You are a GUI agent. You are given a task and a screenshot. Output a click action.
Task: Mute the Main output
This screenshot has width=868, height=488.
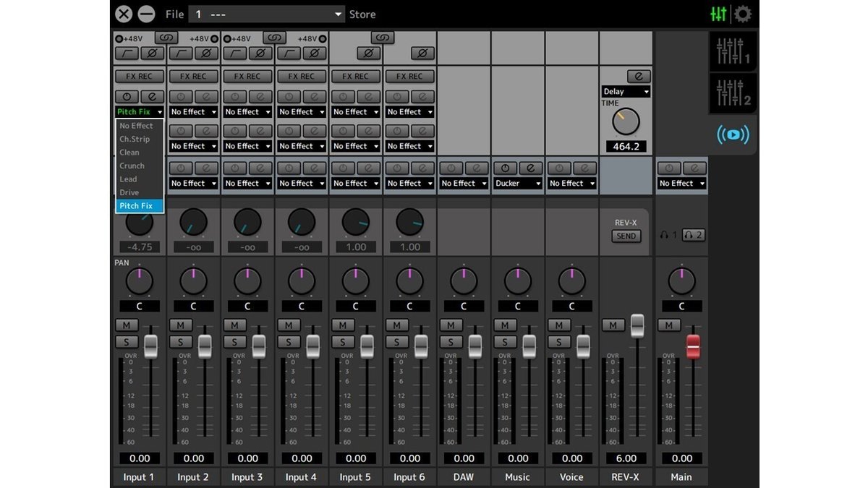[668, 325]
